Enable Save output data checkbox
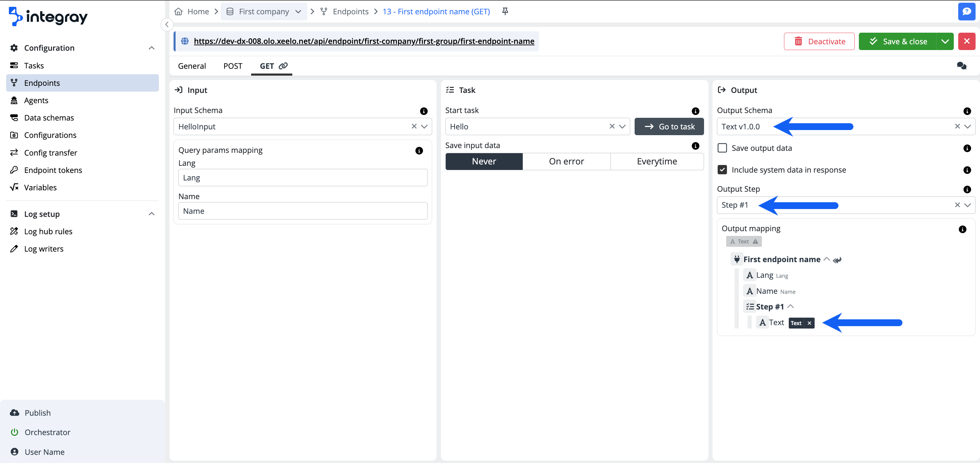 [x=722, y=148]
